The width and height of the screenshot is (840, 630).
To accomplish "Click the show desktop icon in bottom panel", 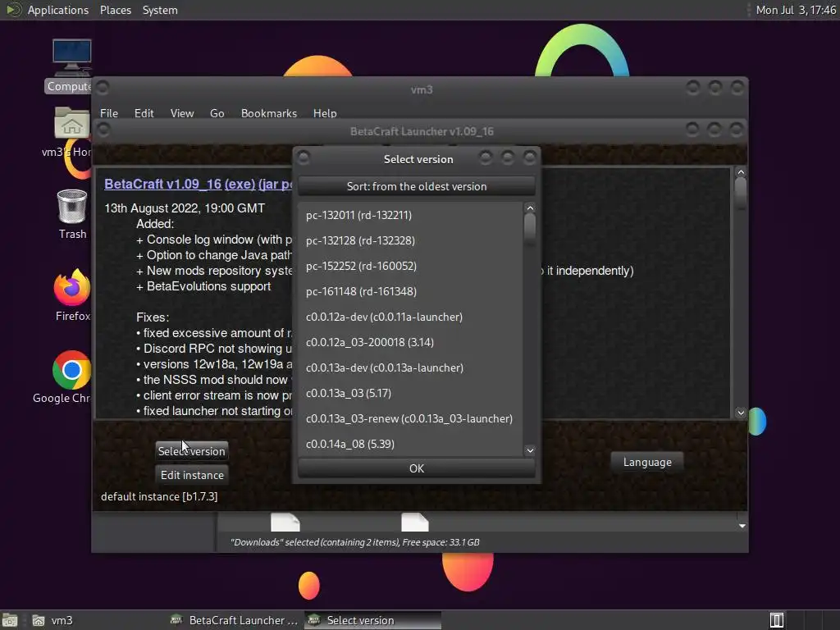I will [10, 620].
